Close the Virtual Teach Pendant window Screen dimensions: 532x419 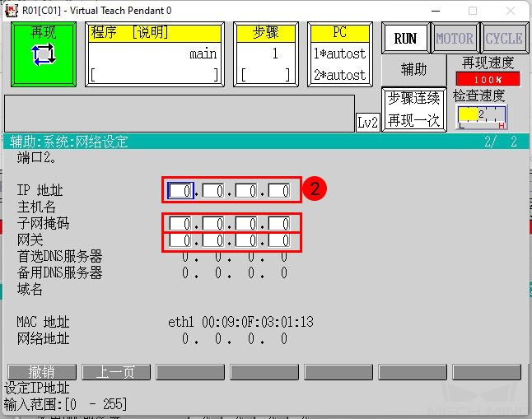511,11
